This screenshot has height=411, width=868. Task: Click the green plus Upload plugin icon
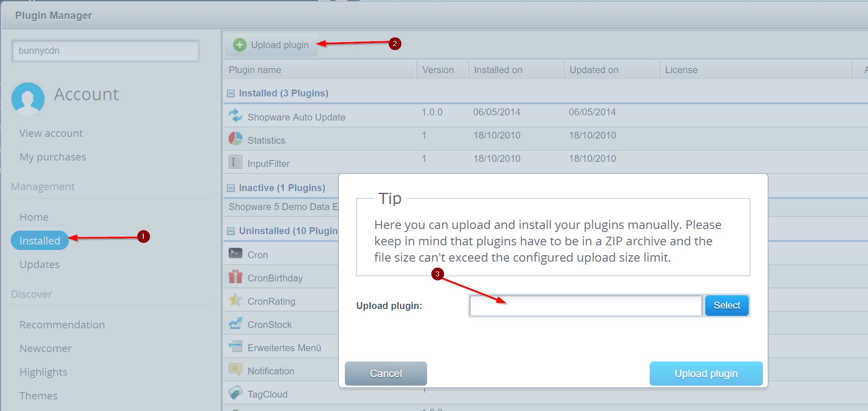click(239, 45)
